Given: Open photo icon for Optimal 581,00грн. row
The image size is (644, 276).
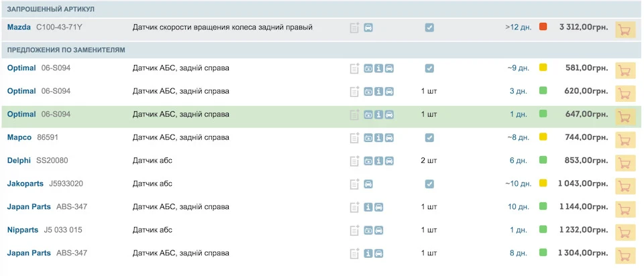Looking at the screenshot, I should click(x=368, y=68).
